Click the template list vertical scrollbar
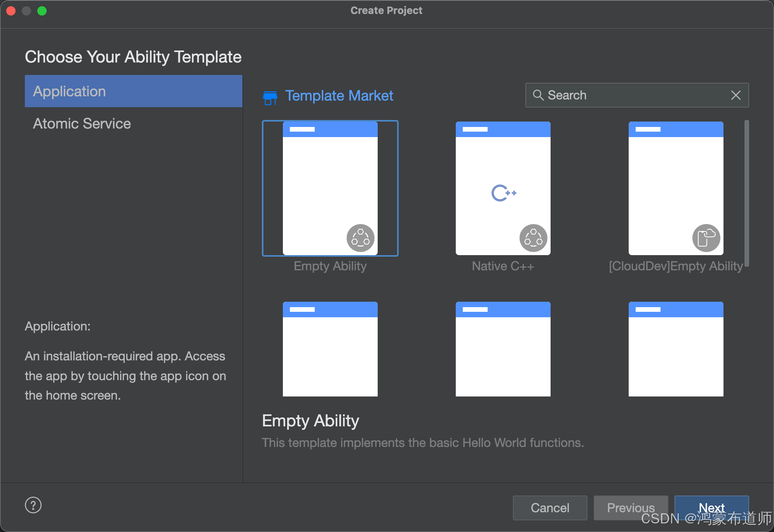 click(746, 193)
